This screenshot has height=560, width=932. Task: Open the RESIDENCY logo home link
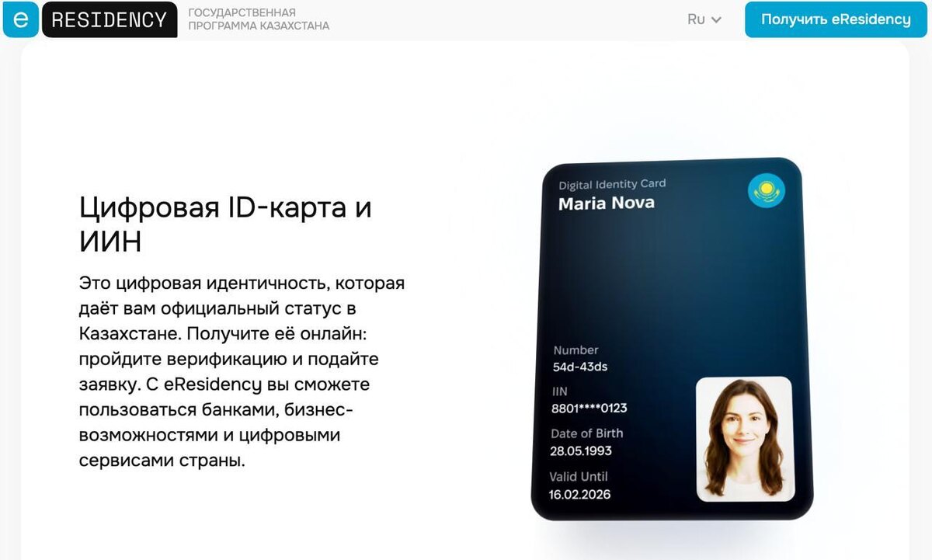(x=110, y=19)
